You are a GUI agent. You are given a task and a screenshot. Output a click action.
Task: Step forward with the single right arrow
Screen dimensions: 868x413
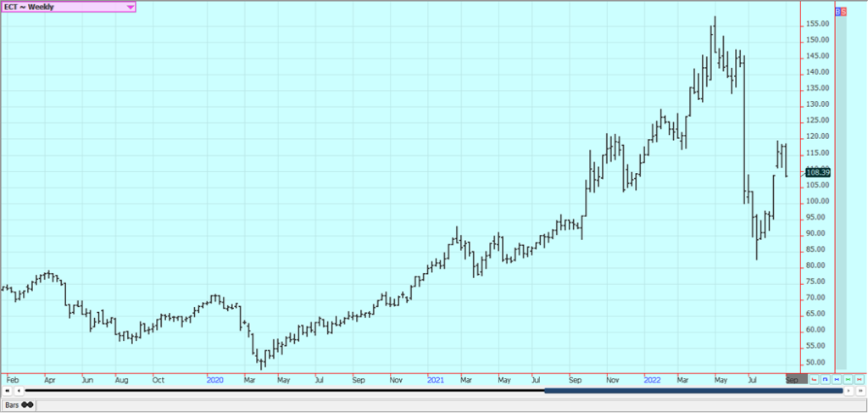[x=849, y=391]
